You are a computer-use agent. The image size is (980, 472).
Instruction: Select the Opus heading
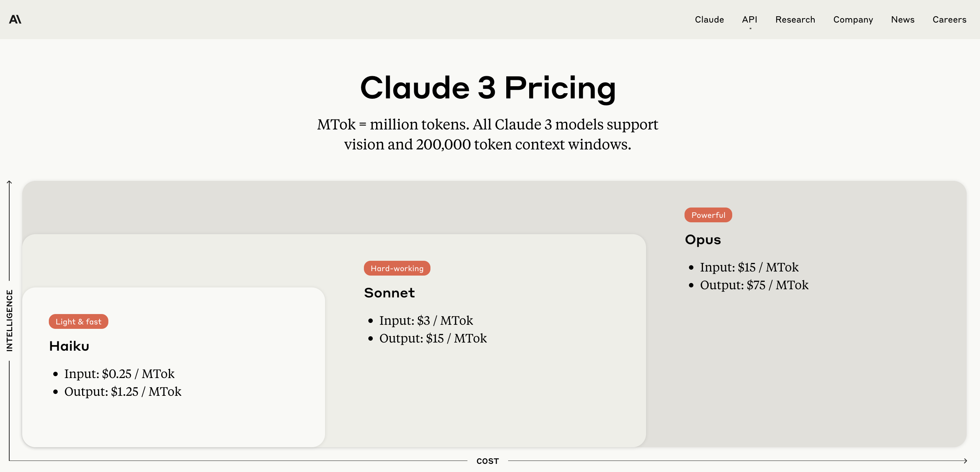tap(703, 240)
